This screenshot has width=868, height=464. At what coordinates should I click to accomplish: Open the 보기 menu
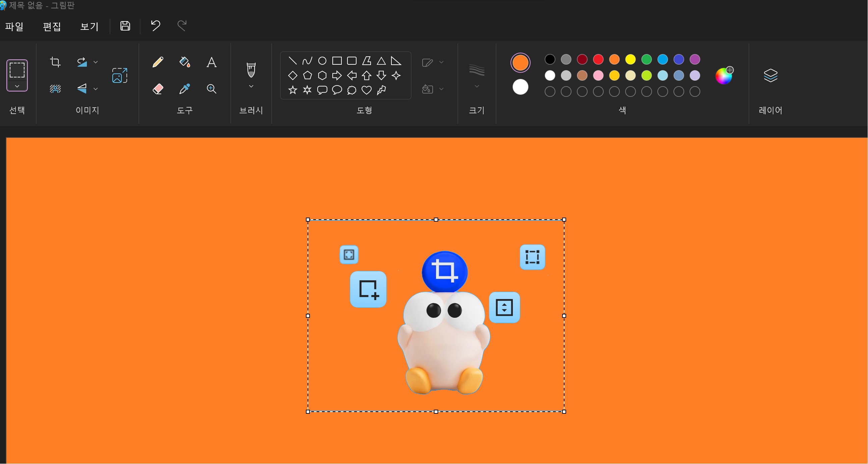point(89,26)
